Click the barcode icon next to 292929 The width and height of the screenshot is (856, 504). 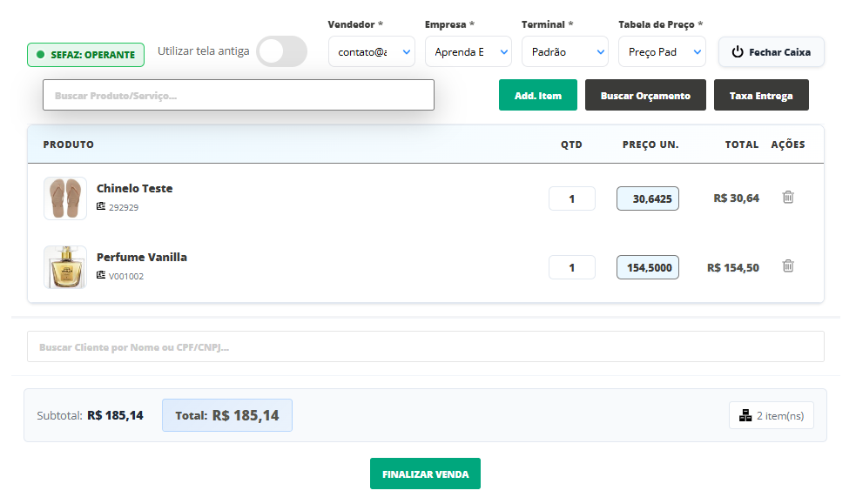coord(101,207)
